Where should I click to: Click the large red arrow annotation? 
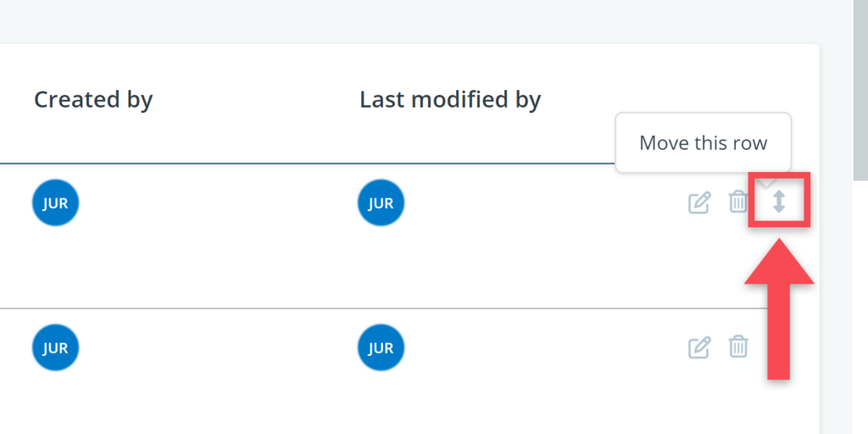[779, 305]
